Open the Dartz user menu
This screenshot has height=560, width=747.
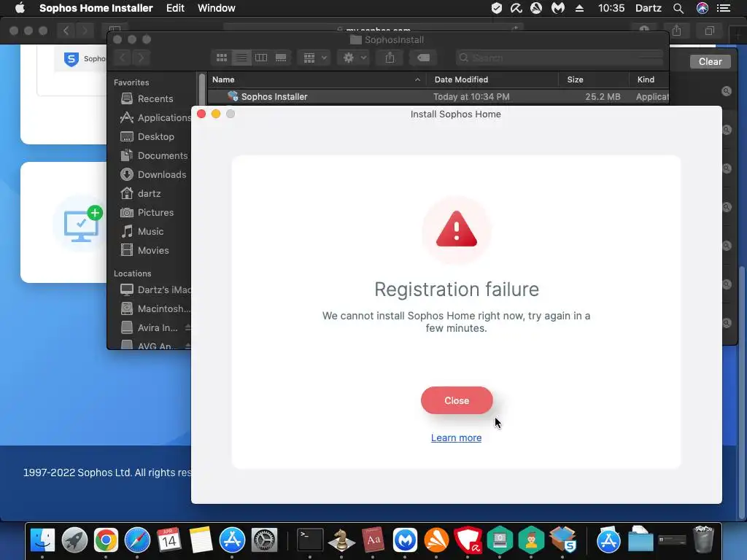pyautogui.click(x=648, y=8)
